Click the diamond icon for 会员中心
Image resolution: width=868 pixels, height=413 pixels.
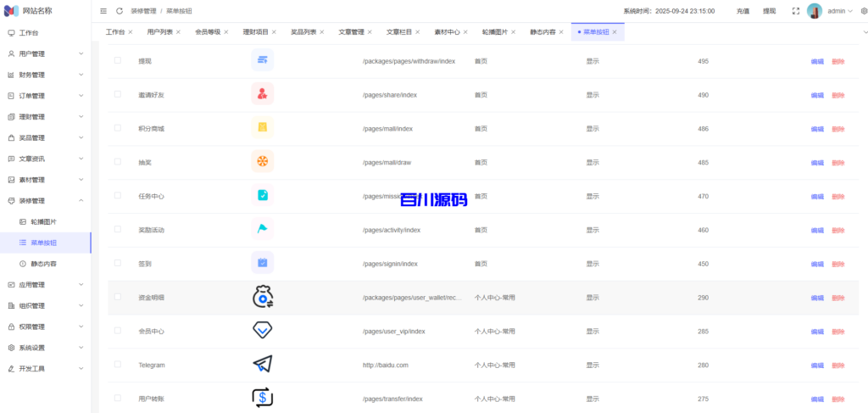pos(262,331)
